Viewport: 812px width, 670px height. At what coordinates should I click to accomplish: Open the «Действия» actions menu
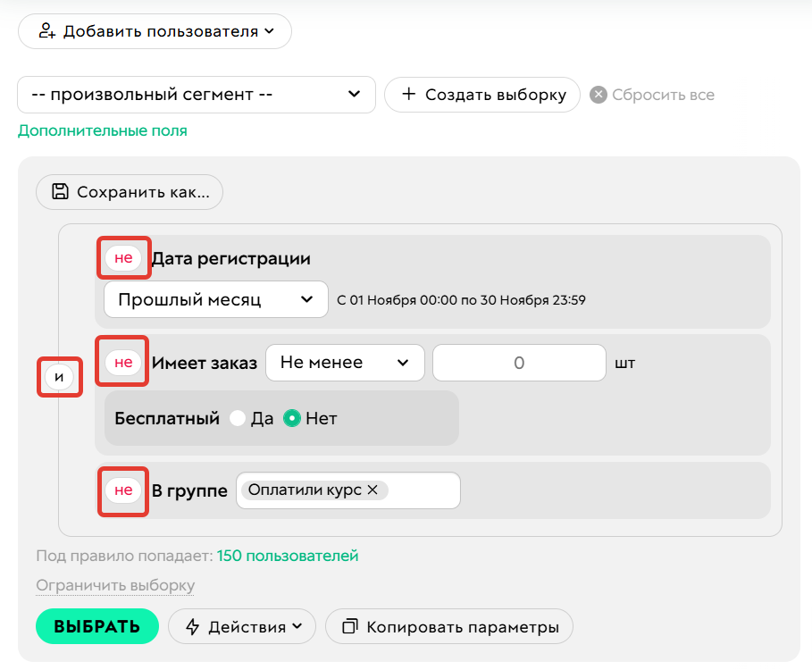241,626
